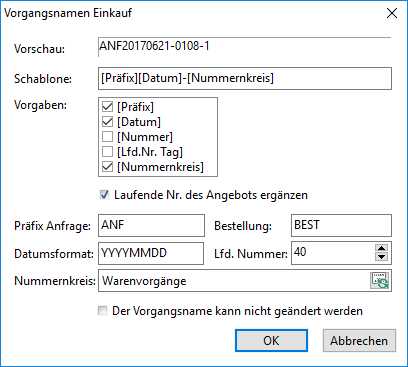408x367 pixels.
Task: Focus the Bestellung prefix field
Action: pyautogui.click(x=341, y=226)
